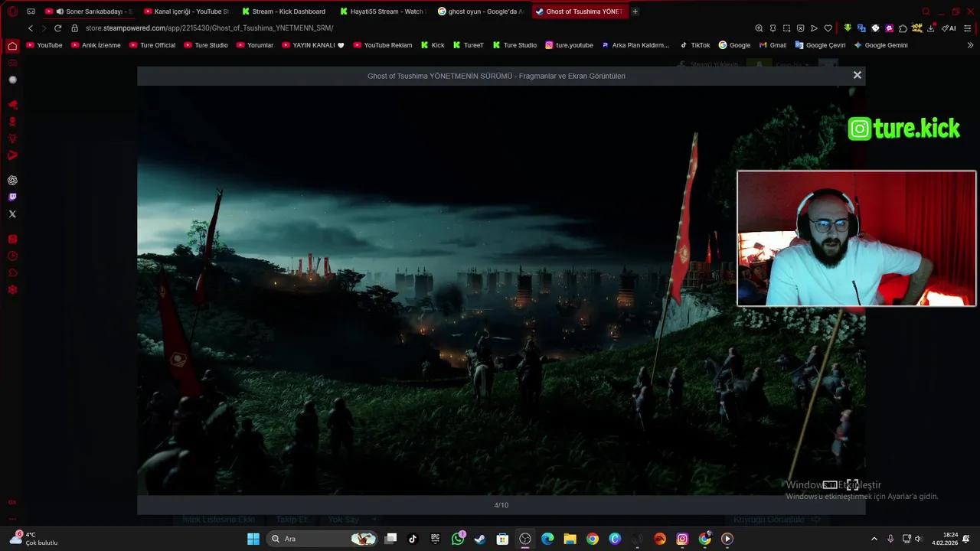980x551 pixels.
Task: Open the TureeT bookmark
Action: (x=469, y=45)
